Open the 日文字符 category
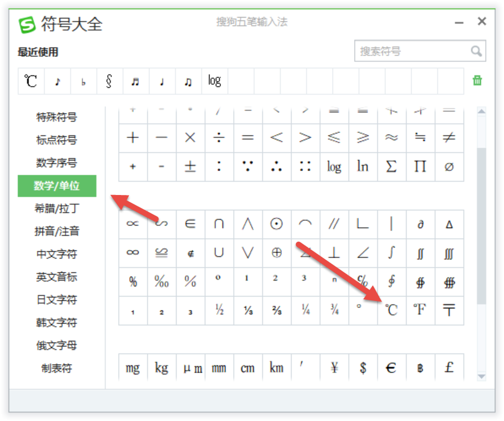This screenshot has height=421, width=504. (56, 299)
